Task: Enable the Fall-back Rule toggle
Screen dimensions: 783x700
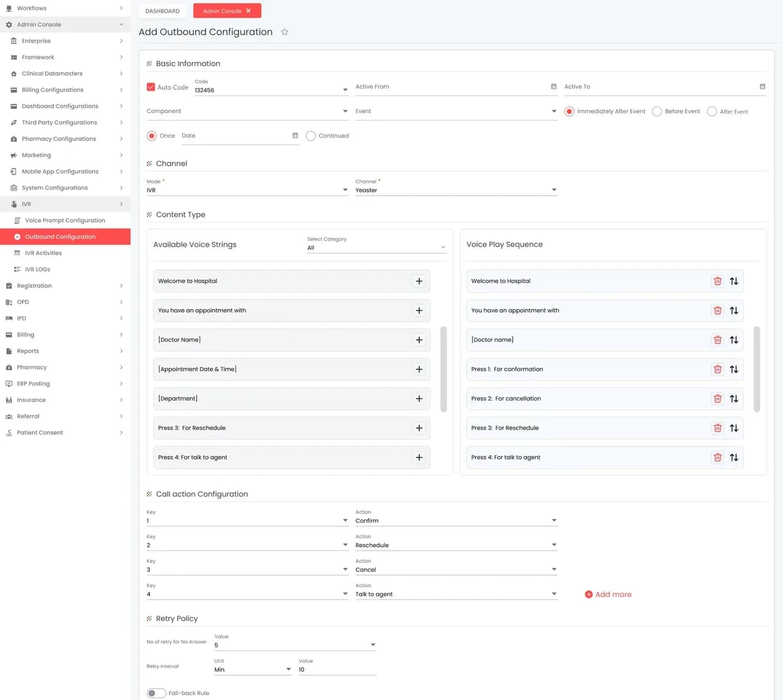Action: (x=157, y=693)
